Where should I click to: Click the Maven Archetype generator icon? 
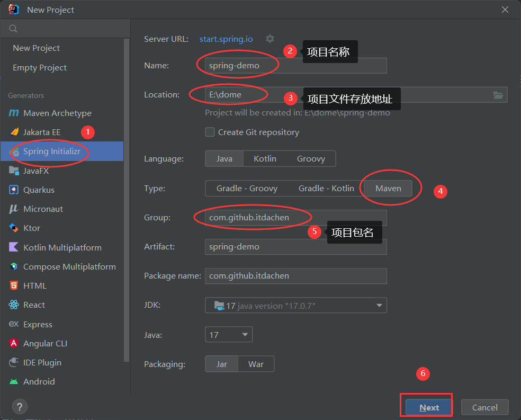14,113
